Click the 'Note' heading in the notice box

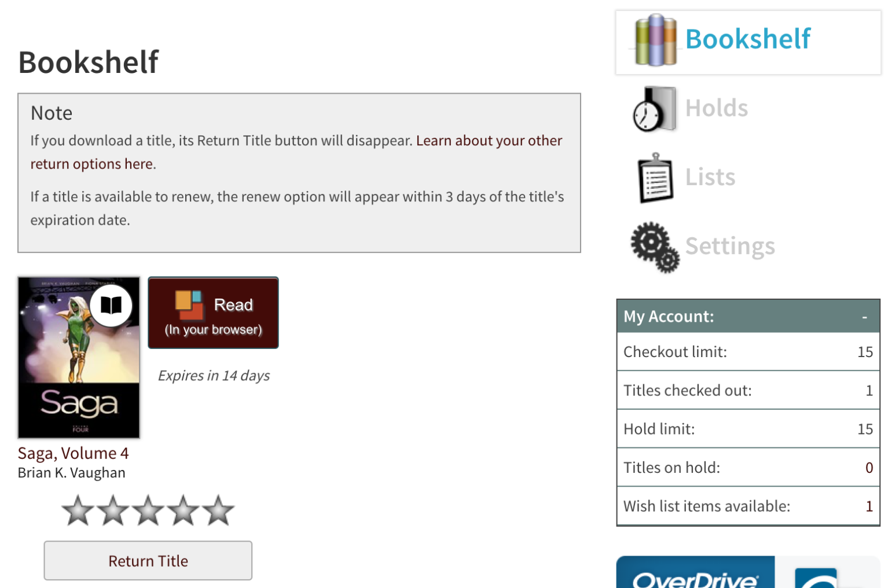pos(52,113)
